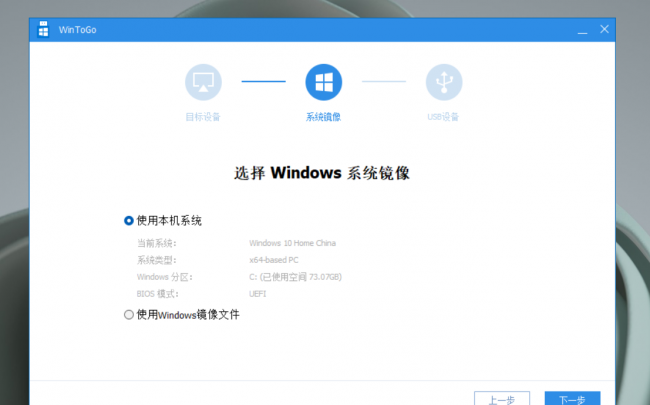This screenshot has width=650, height=405.
Task: Click the C: 已使用空间 73.07GB text
Action: coord(295,277)
